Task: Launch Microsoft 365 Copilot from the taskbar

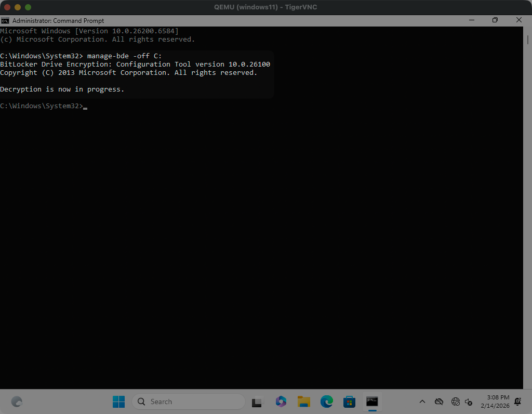Action: click(x=281, y=402)
